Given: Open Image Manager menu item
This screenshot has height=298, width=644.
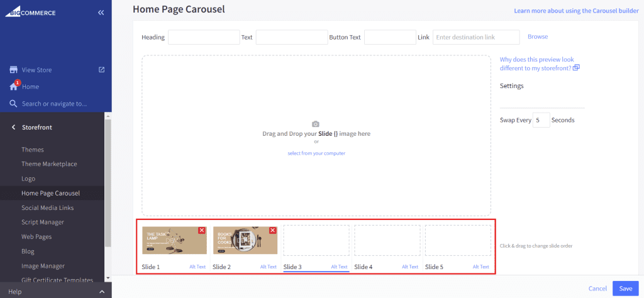Looking at the screenshot, I should (43, 266).
